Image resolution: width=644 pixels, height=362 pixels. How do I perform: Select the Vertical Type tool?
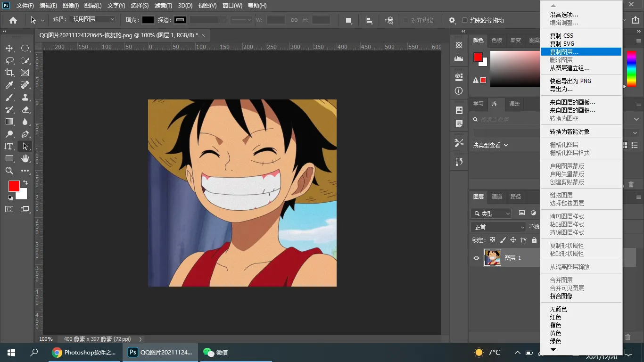click(9, 146)
